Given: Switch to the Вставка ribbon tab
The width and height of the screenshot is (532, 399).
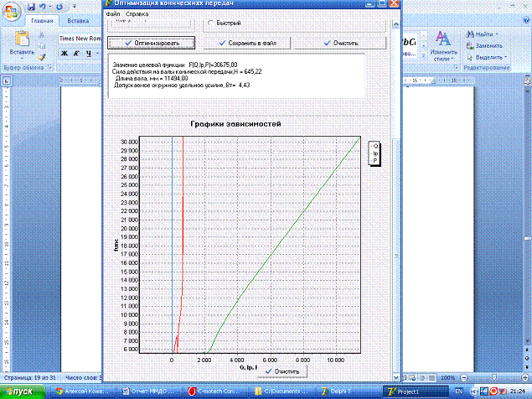Looking at the screenshot, I should tap(78, 20).
